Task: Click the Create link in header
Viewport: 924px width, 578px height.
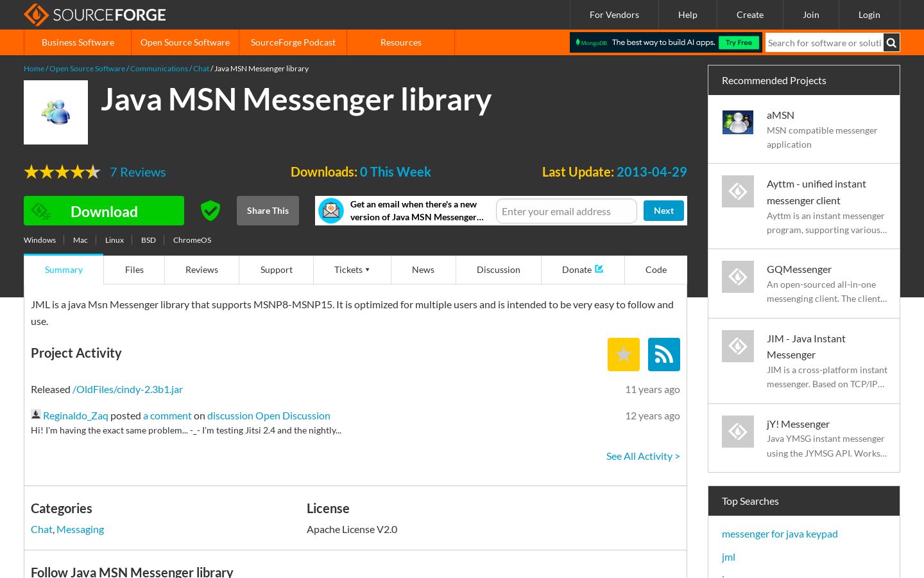Action: 750,15
